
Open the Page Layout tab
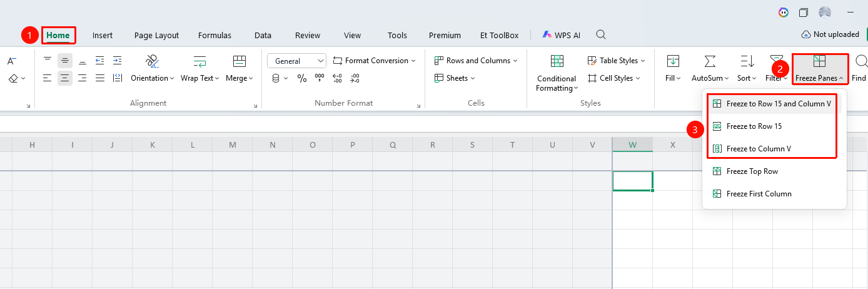[x=156, y=35]
